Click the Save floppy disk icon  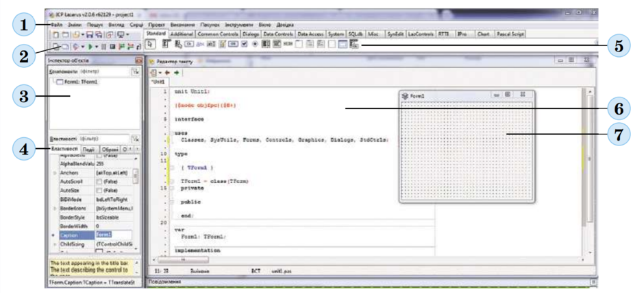point(90,34)
